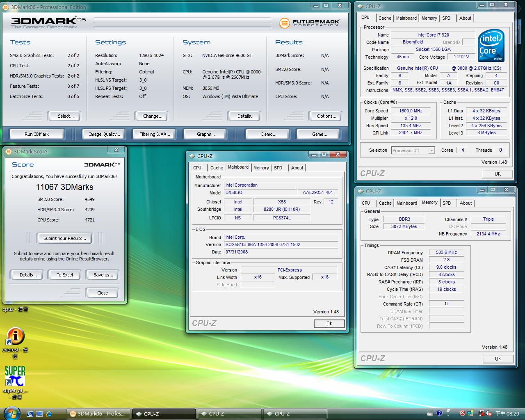Click the blue help question mark tray icon
Viewport: 525px width, 420px height.
(439, 413)
